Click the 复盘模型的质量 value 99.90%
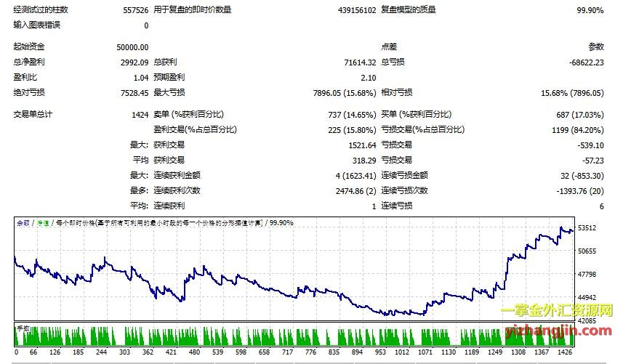 coord(590,10)
